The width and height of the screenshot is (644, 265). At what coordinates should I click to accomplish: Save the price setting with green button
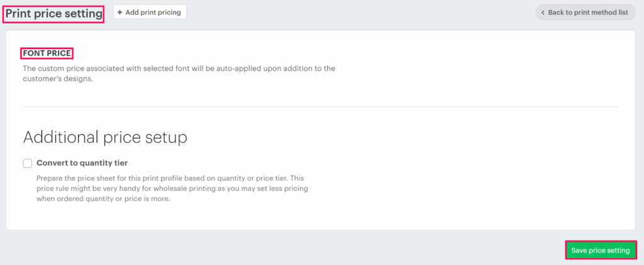[600, 251]
